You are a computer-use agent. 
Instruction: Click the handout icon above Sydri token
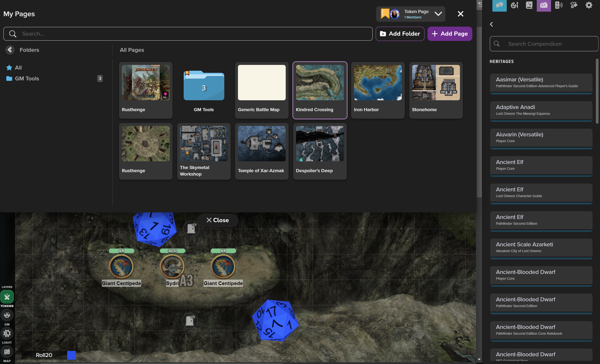(191, 229)
